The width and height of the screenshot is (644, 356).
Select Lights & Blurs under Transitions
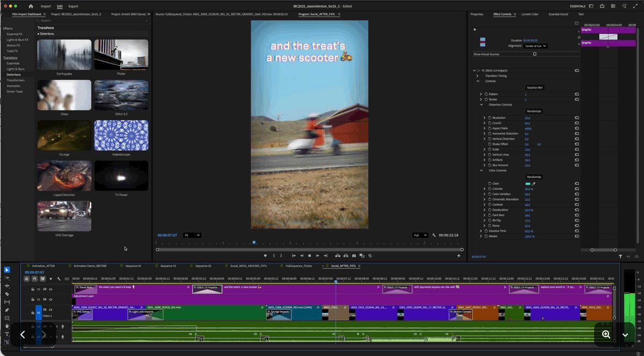(x=15, y=69)
